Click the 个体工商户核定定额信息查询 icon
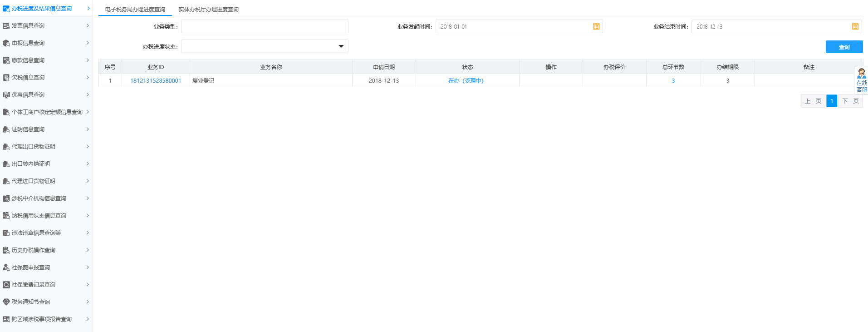The height and width of the screenshot is (332, 868). coord(6,112)
